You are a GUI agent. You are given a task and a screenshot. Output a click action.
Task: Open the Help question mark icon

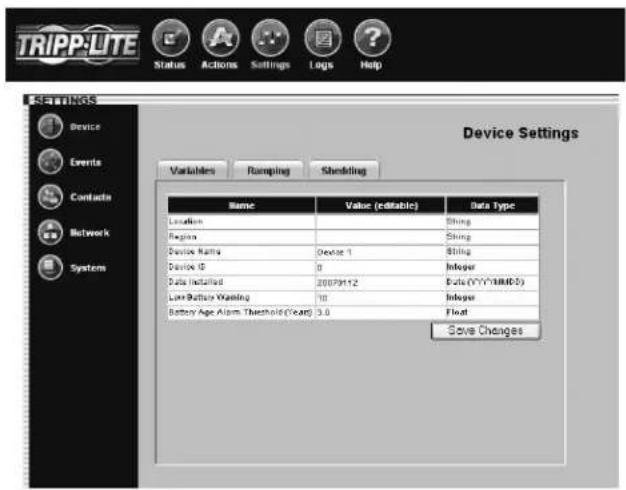coord(372,38)
